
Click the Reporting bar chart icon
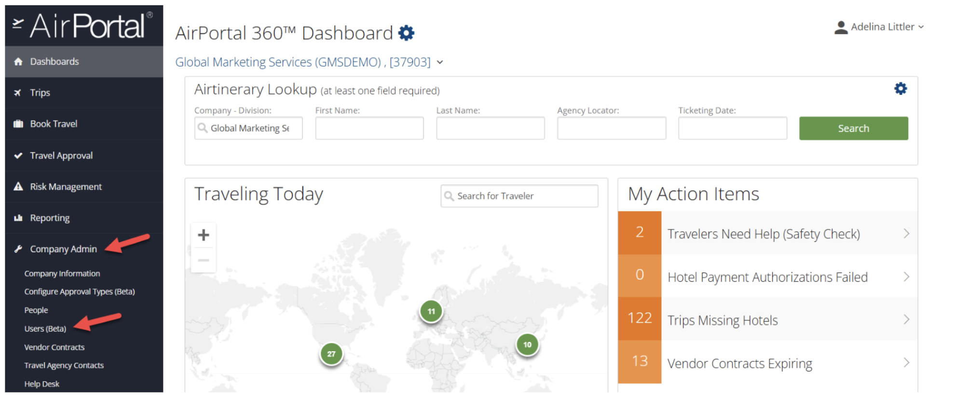click(x=18, y=218)
